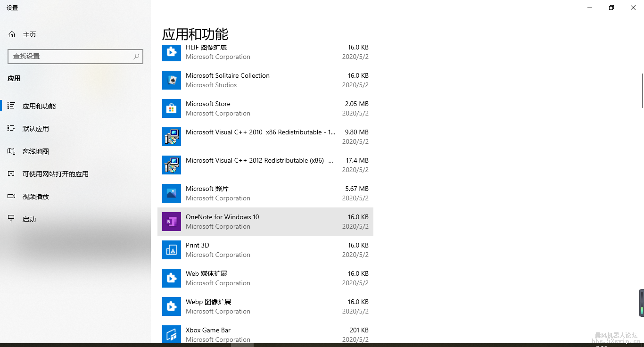644x347 pixels.
Task: Click the search magnifier icon
Action: (136, 56)
